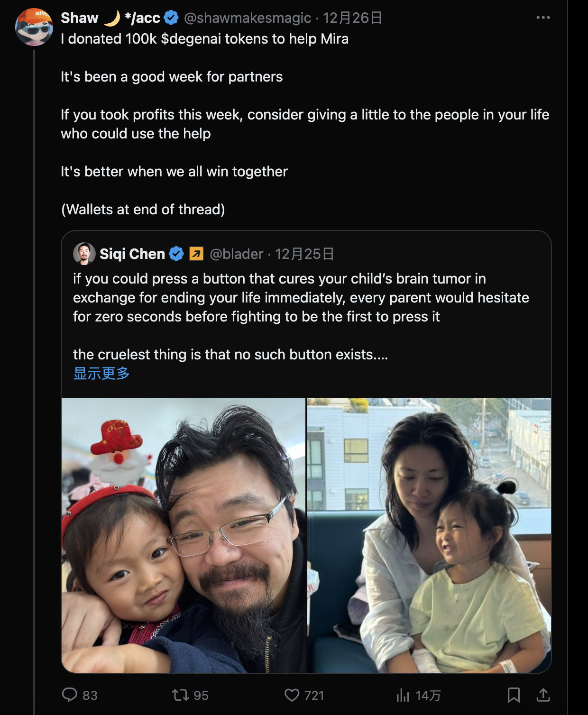The image size is (588, 715).
Task: Open the @shawmakesmagic handle link
Action: coord(248,18)
